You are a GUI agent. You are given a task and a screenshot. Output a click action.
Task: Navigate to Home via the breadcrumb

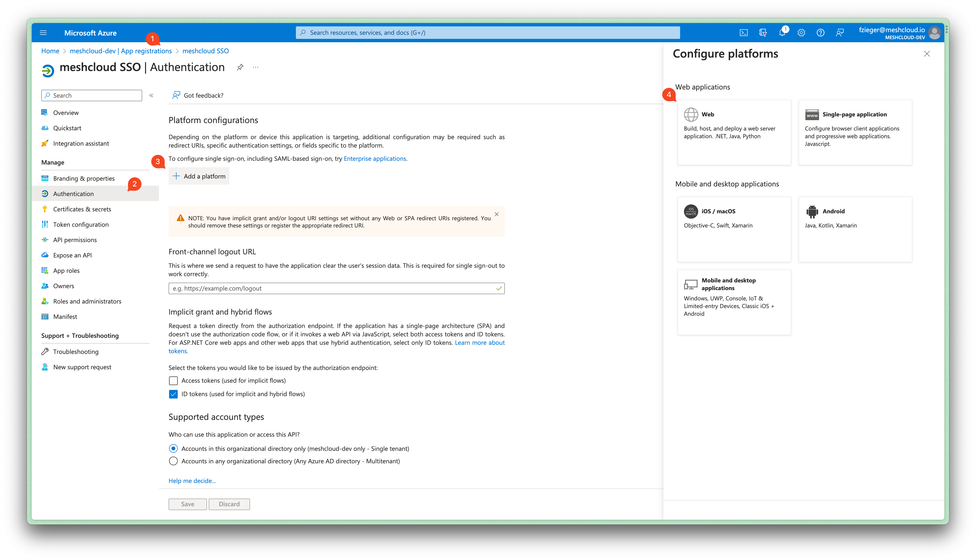click(50, 51)
